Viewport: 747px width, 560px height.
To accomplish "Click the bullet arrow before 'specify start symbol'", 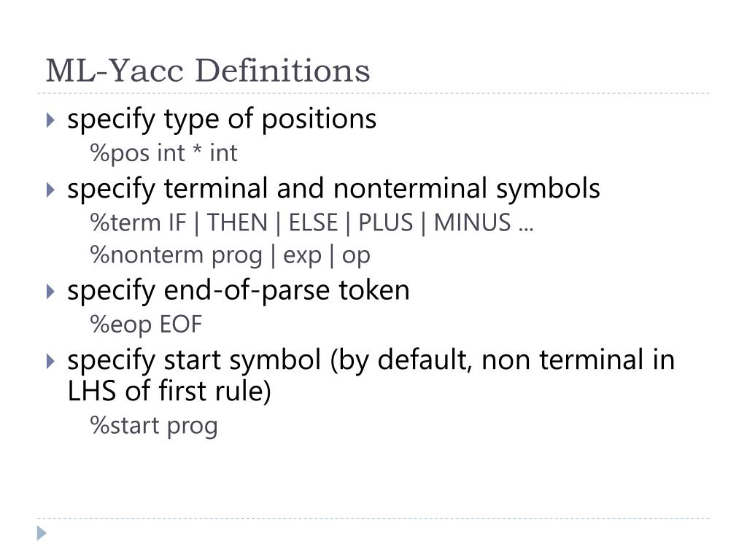I will coord(50,361).
